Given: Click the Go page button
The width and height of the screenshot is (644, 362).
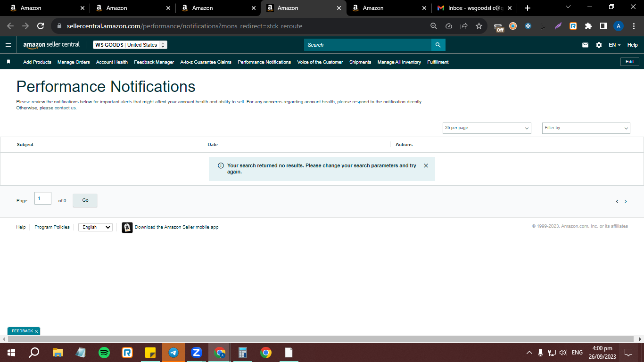Looking at the screenshot, I should click(x=85, y=200).
